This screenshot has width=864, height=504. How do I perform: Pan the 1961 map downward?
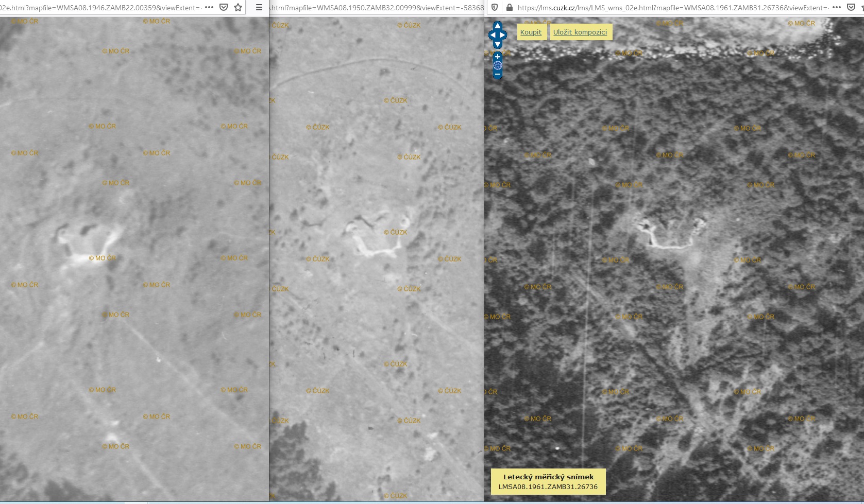coord(498,44)
